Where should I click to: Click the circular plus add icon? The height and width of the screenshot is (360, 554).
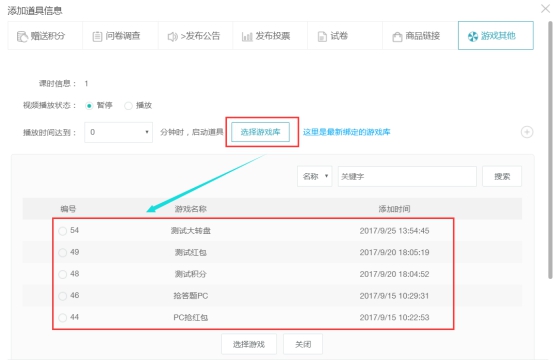tap(527, 132)
